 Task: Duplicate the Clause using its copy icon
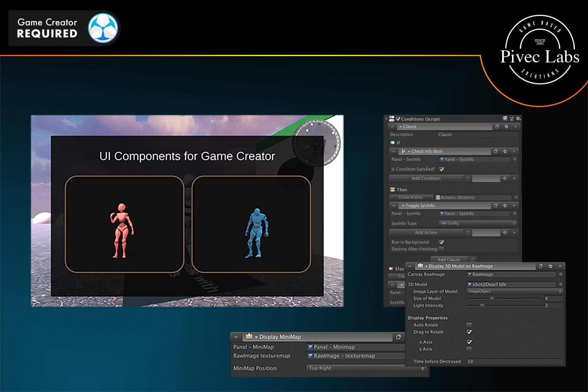[497, 127]
